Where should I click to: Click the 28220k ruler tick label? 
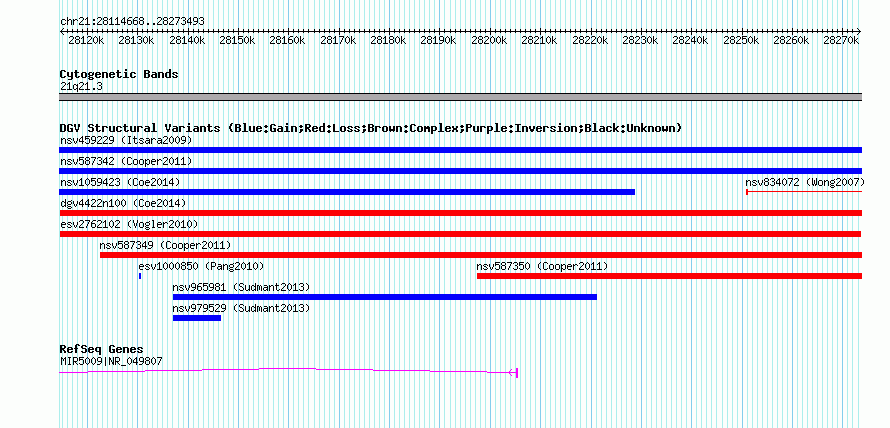coord(590,41)
